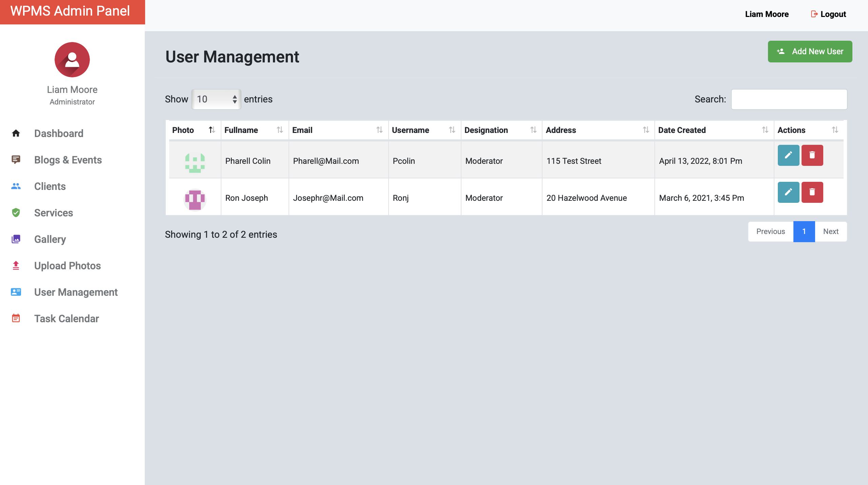
Task: Open Task Calendar from sidebar
Action: click(66, 318)
